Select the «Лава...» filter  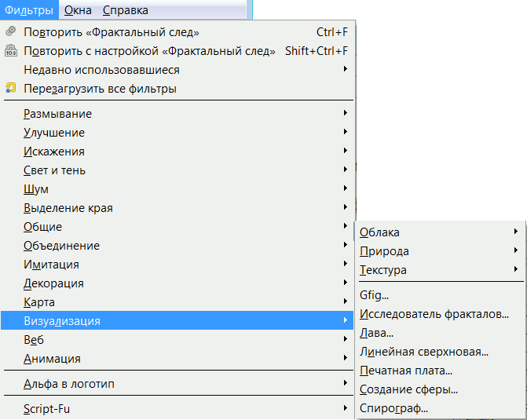(x=376, y=334)
